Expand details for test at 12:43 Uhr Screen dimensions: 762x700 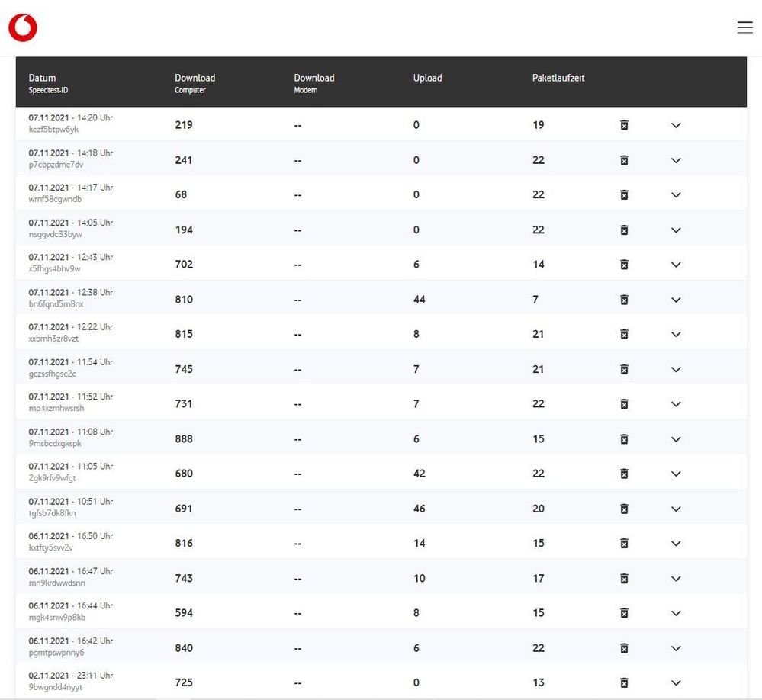tap(676, 265)
